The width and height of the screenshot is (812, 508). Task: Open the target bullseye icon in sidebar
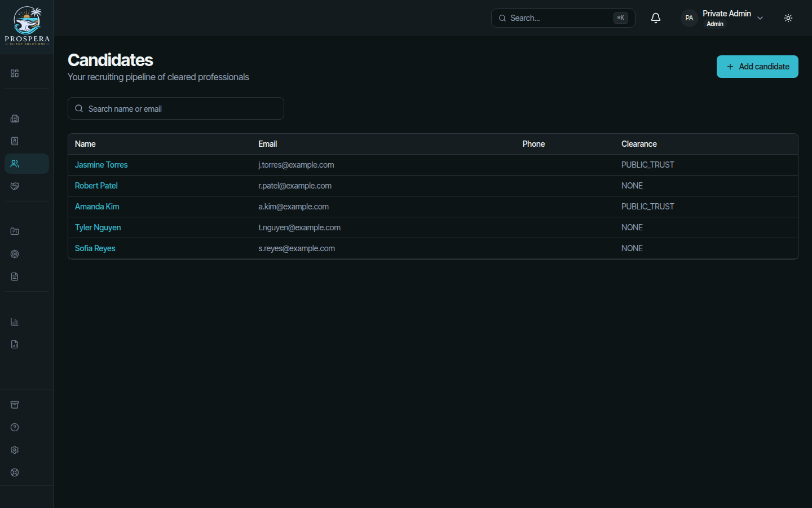pyautogui.click(x=15, y=254)
